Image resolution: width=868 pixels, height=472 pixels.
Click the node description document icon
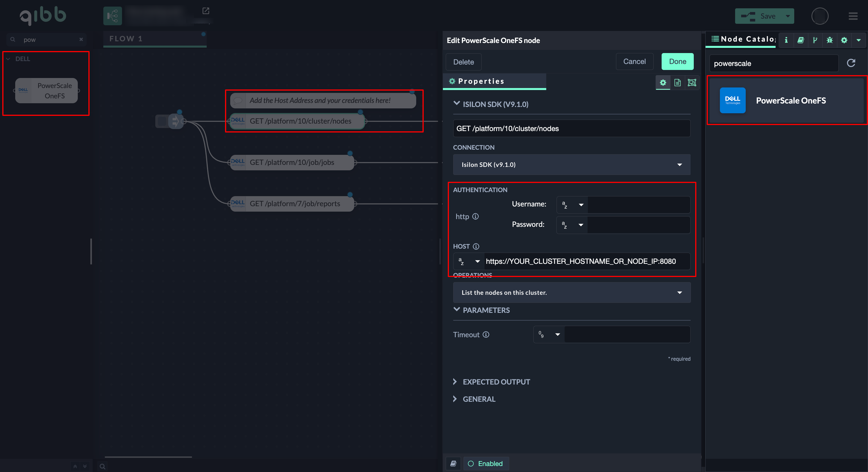tap(677, 83)
